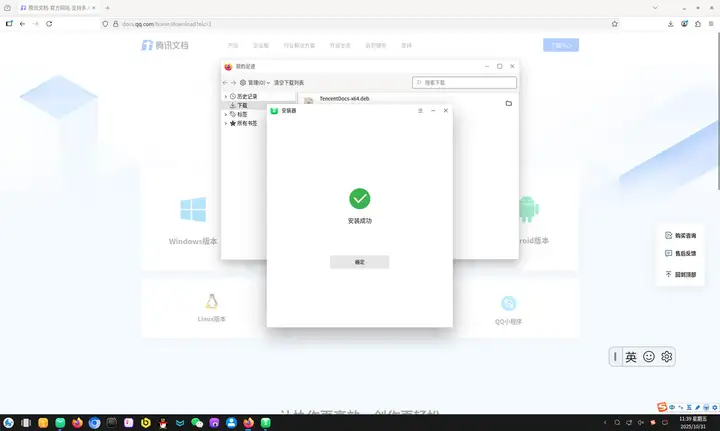Open the green installer icon in the taskbar
The image size is (720, 431).
pyautogui.click(x=266, y=423)
